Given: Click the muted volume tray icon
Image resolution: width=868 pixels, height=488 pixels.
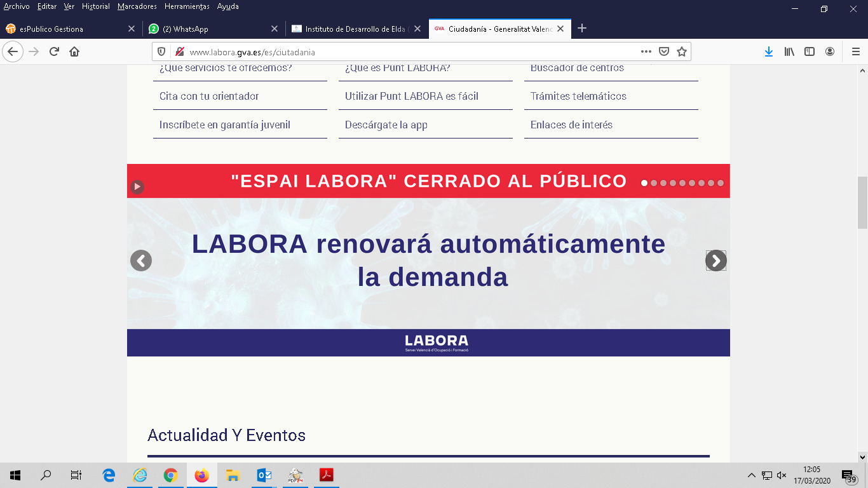Looking at the screenshot, I should coord(782,475).
